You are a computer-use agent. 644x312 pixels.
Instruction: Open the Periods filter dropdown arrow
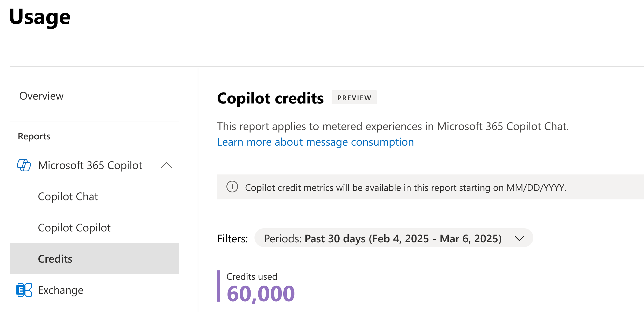point(519,238)
